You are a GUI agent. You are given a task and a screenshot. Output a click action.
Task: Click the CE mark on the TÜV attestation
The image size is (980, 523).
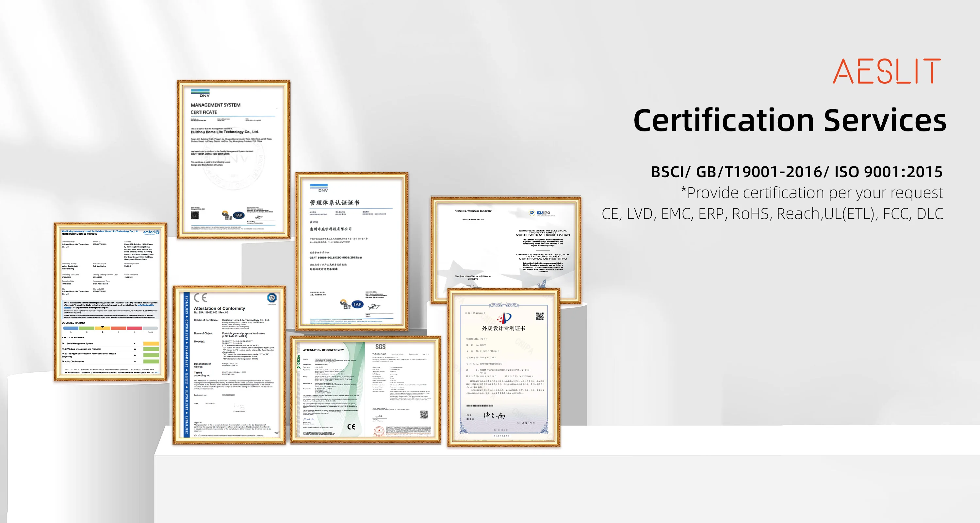(x=200, y=297)
